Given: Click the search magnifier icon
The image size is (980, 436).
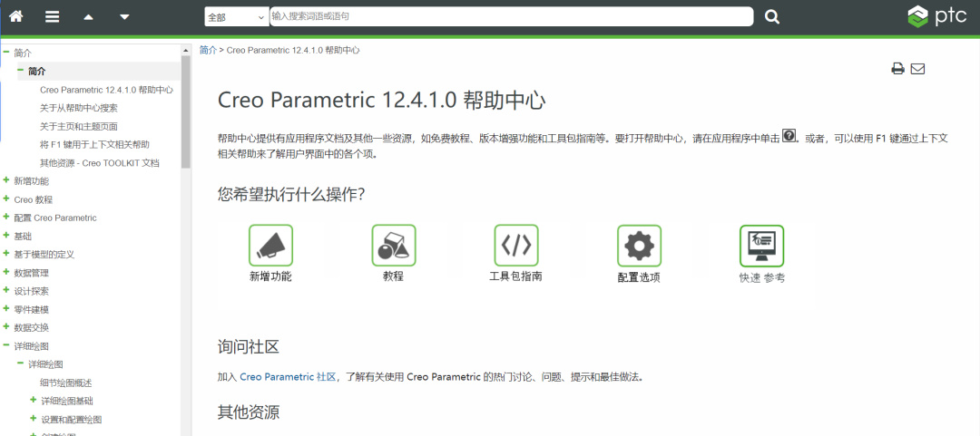Looking at the screenshot, I should (772, 16).
